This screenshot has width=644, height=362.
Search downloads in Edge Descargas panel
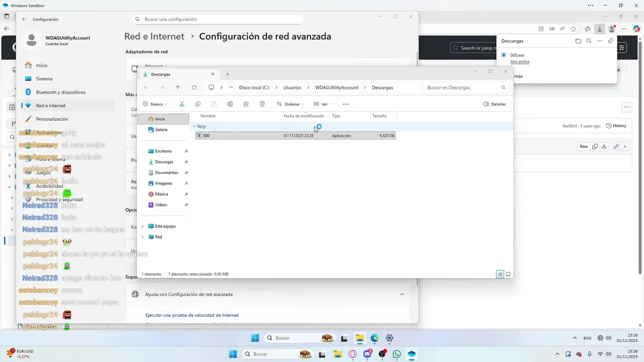(x=589, y=41)
